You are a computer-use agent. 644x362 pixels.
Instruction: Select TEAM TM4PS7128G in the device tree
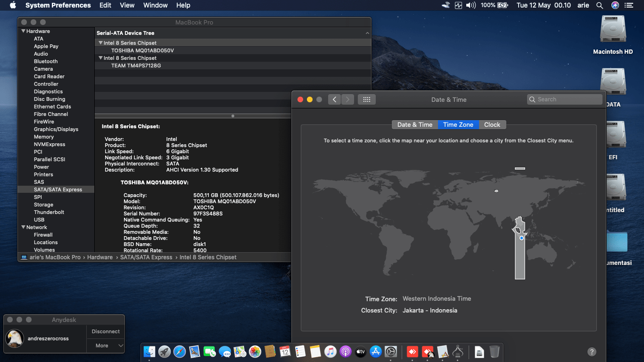(x=136, y=66)
